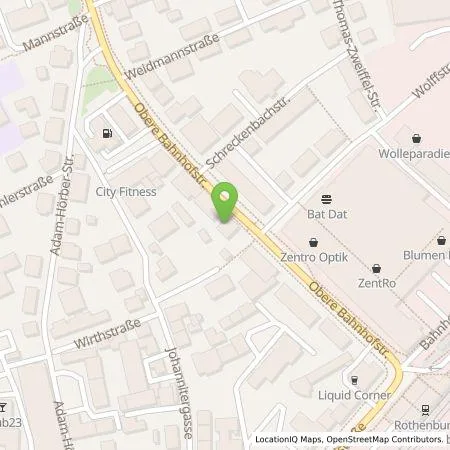450x450 pixels.
Task: Select the Zentro Optik shop basket icon
Action: coord(313,242)
